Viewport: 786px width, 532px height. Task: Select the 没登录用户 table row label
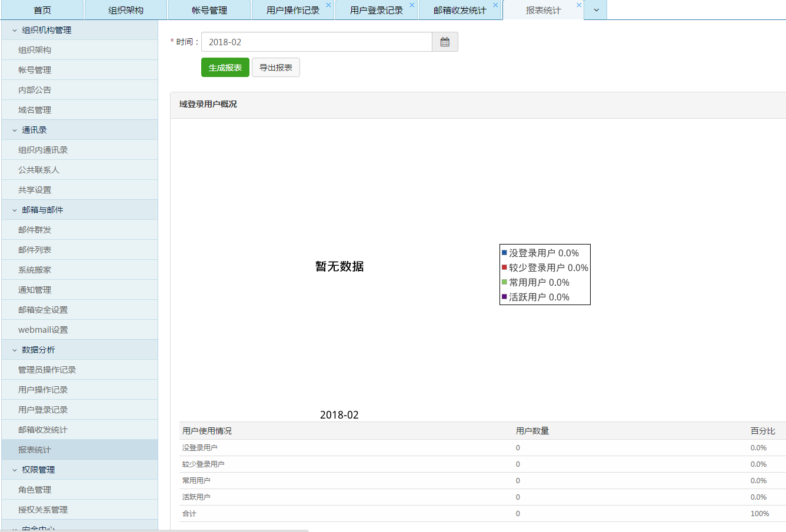point(199,448)
